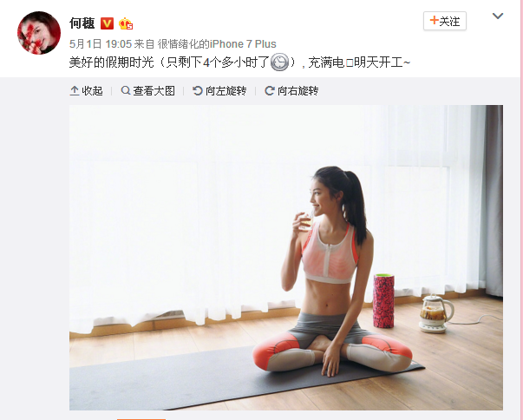
Task: Follow the user with 关注 button
Action: [445, 21]
